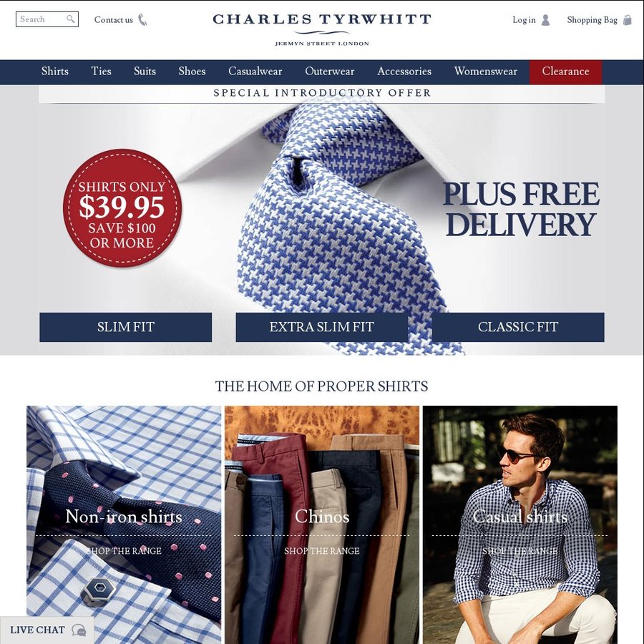The width and height of the screenshot is (644, 644).
Task: Click the Live Chat speech bubble icon
Action: point(79,630)
